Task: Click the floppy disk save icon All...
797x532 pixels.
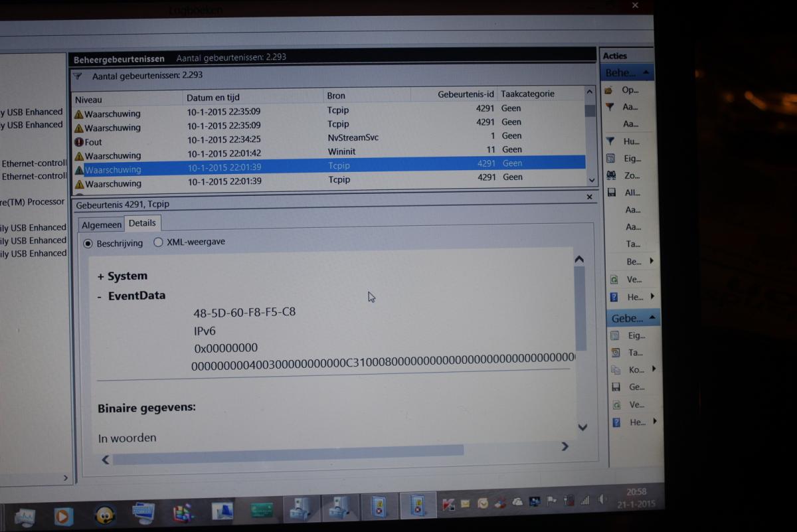Action: tap(611, 193)
